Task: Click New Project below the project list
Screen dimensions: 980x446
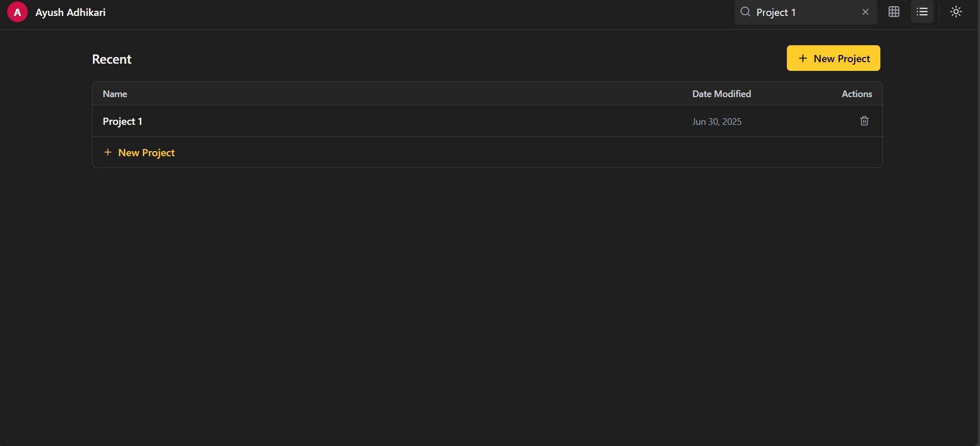Action: pyautogui.click(x=146, y=152)
